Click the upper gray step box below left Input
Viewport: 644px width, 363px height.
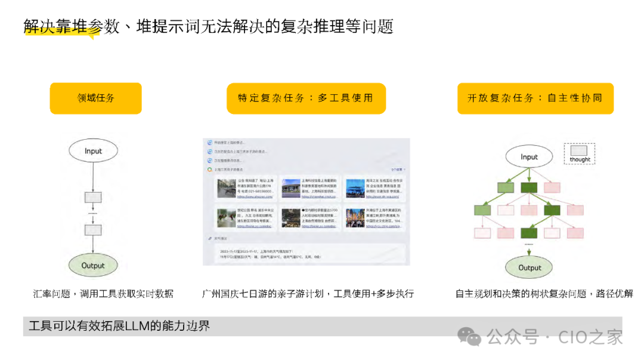click(x=93, y=198)
